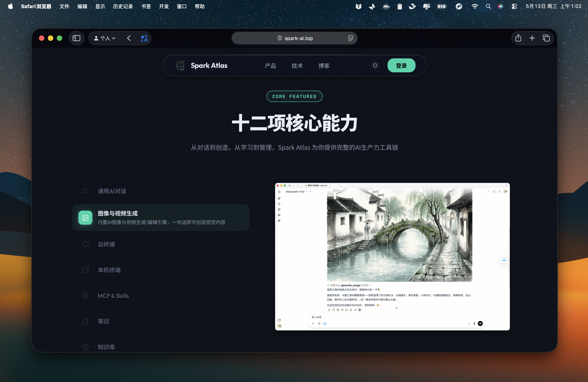Select the 通用AI对话 feature

pos(161,191)
